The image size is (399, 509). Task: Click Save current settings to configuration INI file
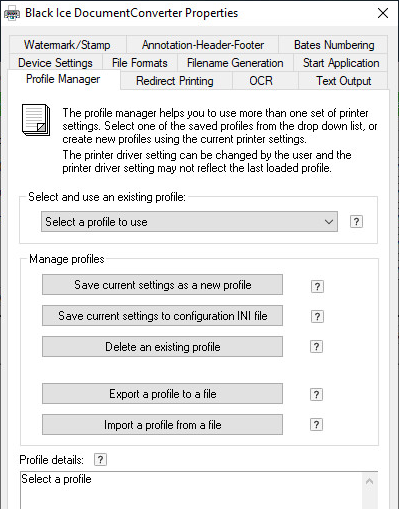coord(162,316)
